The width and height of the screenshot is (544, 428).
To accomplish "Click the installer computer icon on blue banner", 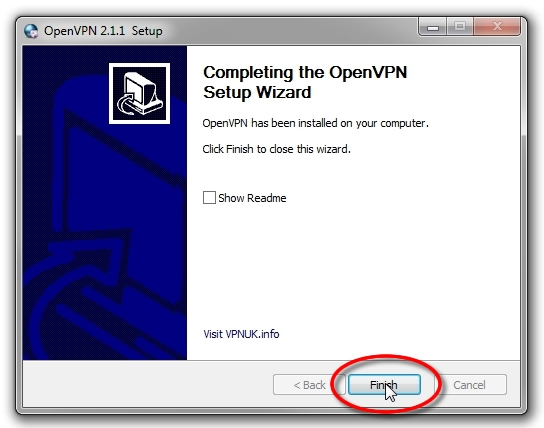I will point(139,93).
